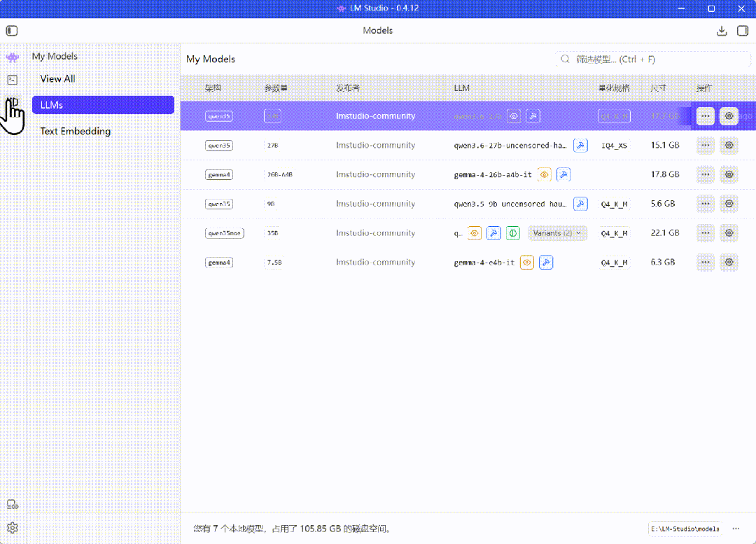The image size is (756, 544).
Task: Click vision eye icon on gemma-4-e4b-it row
Action: (x=527, y=263)
